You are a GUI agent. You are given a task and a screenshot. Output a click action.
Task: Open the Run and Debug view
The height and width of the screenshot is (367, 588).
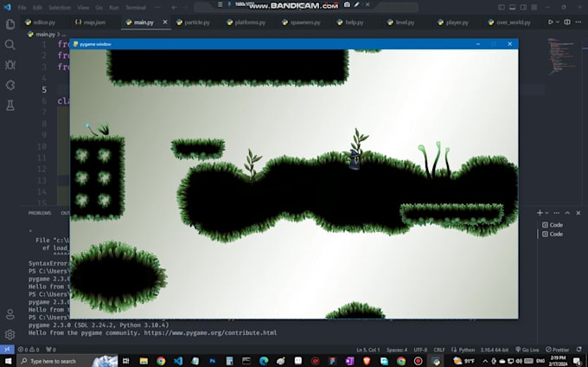(x=10, y=65)
